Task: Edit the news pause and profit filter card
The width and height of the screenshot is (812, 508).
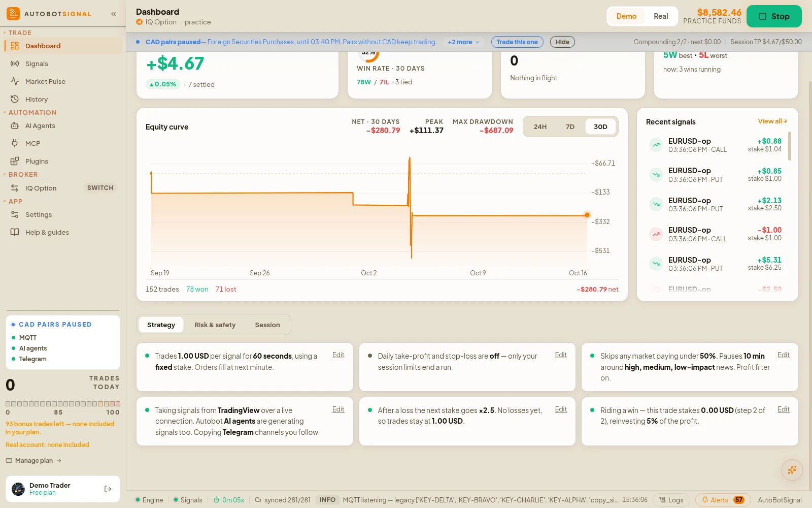Action: tap(784, 355)
